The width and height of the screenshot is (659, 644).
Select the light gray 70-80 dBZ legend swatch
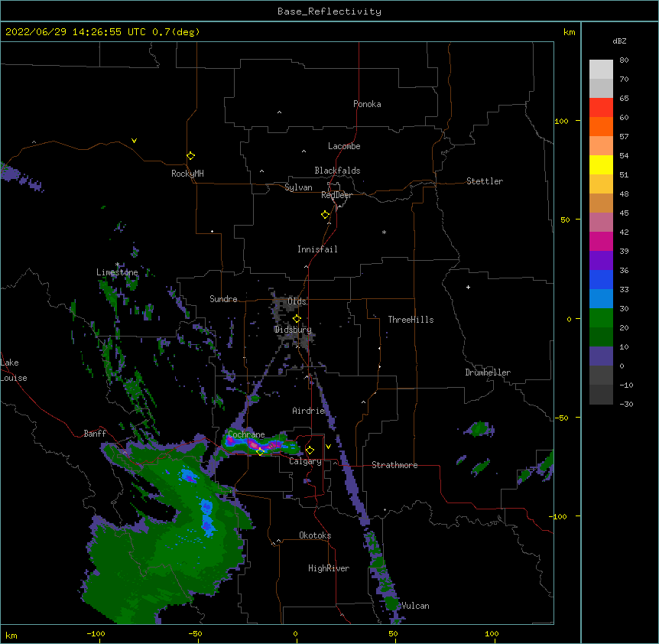tap(601, 69)
